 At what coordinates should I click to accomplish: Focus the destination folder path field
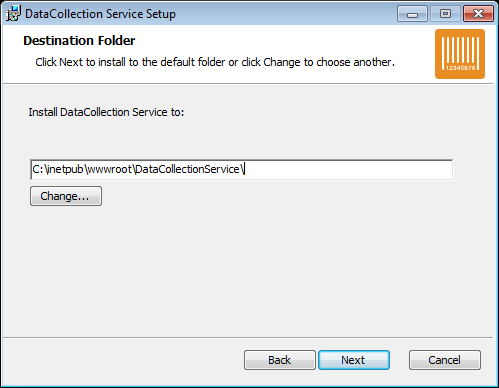click(x=242, y=170)
